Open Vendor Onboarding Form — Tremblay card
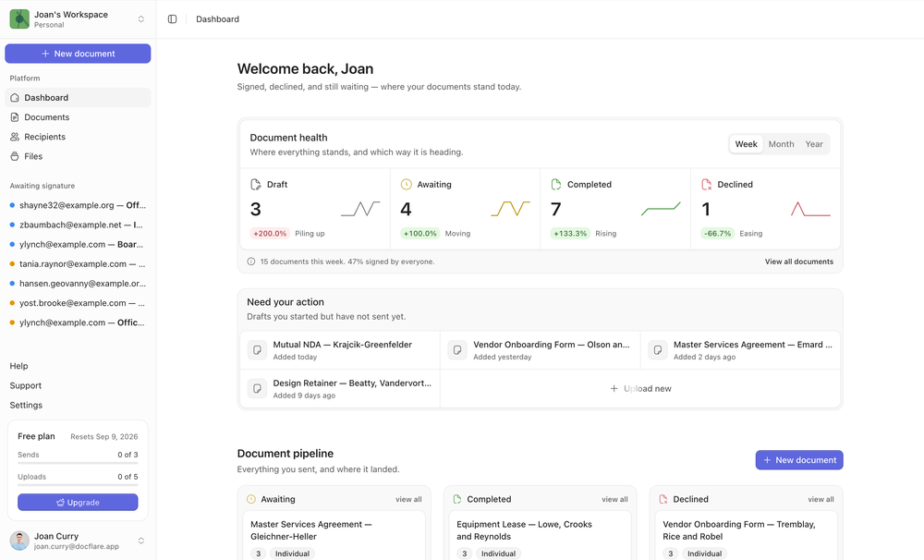 click(x=746, y=535)
